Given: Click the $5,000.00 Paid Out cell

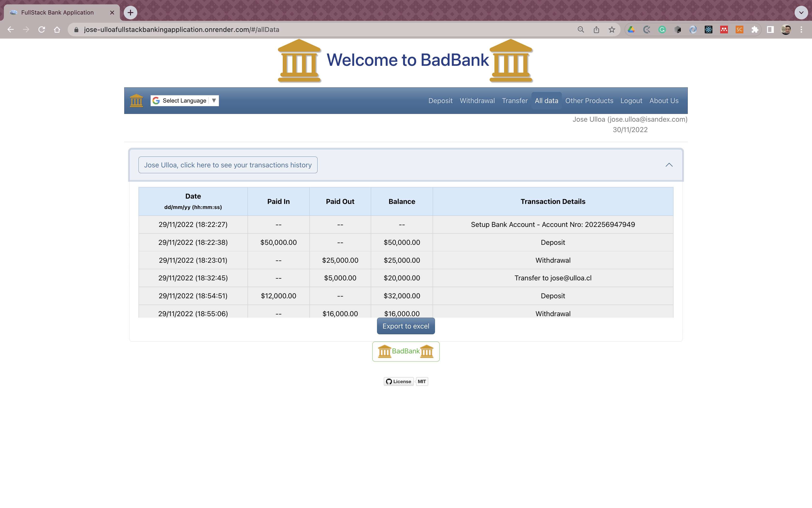Looking at the screenshot, I should coord(340,278).
